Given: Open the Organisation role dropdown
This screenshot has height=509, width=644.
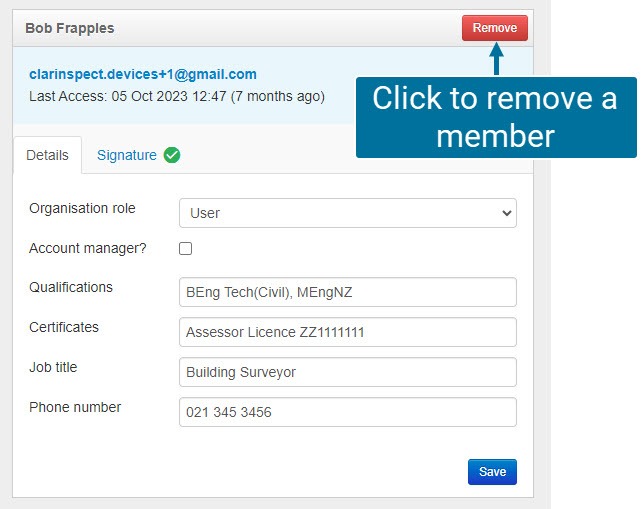Looking at the screenshot, I should [x=347, y=213].
